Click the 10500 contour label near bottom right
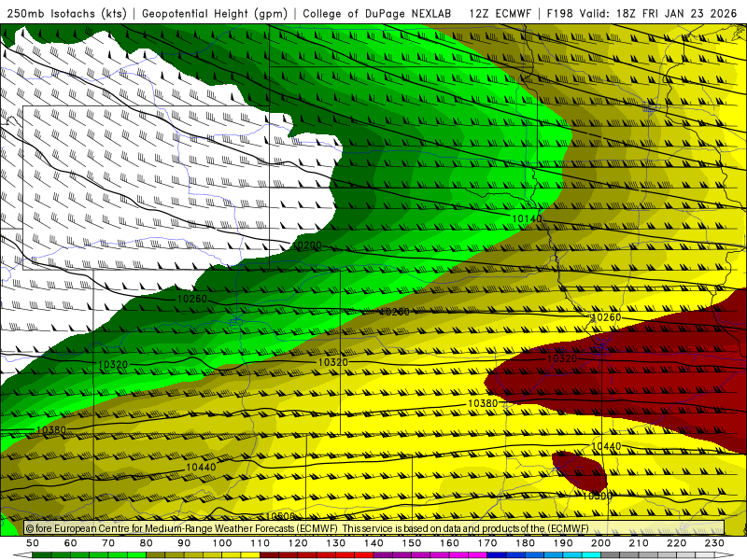Viewport: 747px width, 560px height. coord(598,496)
